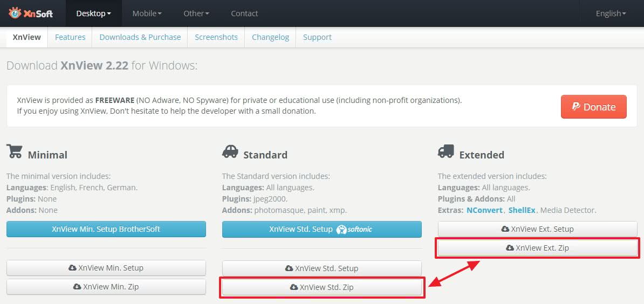Go to the Contact page

244,13
